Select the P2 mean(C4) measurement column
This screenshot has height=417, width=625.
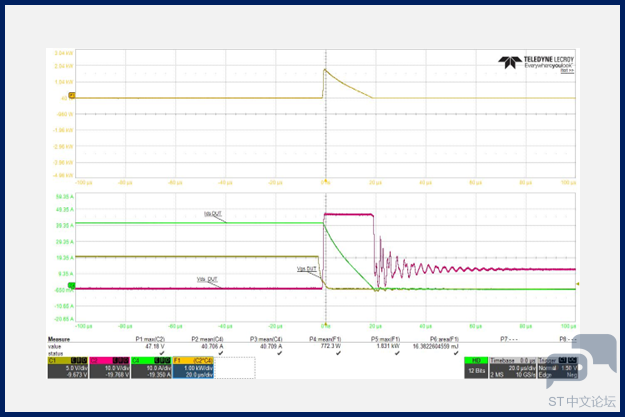(x=207, y=339)
